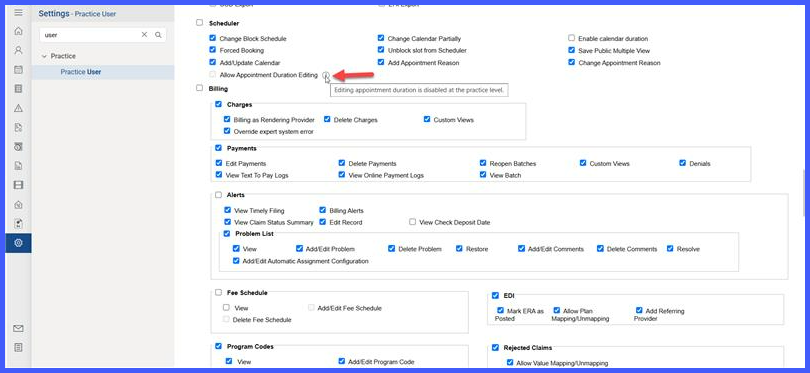Open the Calendar scheduler sidebar icon
The height and width of the screenshot is (373, 810).
tap(18, 69)
